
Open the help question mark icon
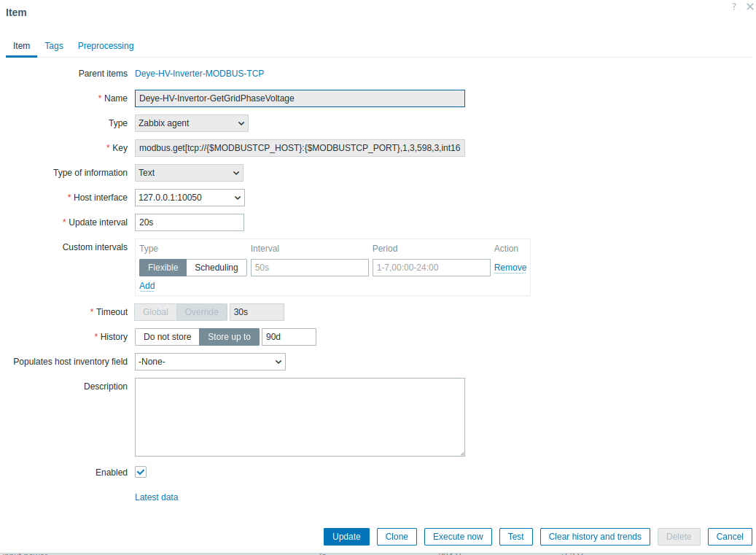[x=734, y=7]
